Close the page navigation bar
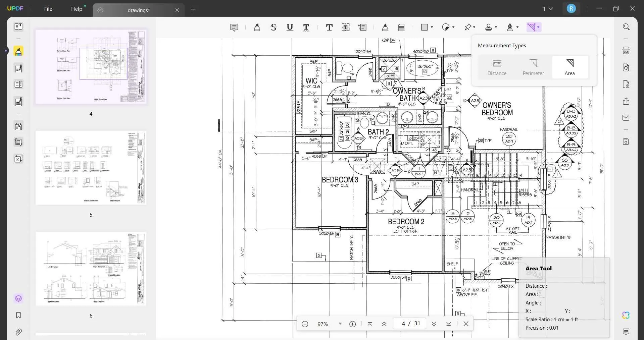Screen dimensions: 644x340 466,324
